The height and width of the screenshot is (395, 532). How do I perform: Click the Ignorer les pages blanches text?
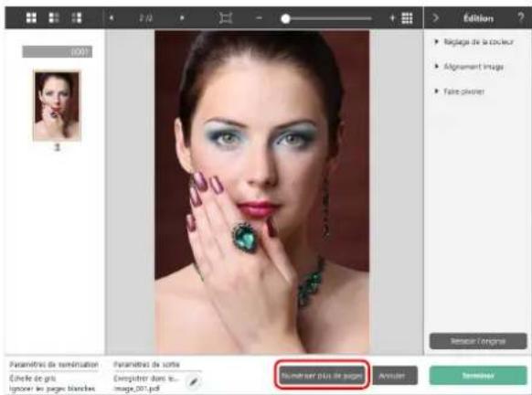pos(52,389)
